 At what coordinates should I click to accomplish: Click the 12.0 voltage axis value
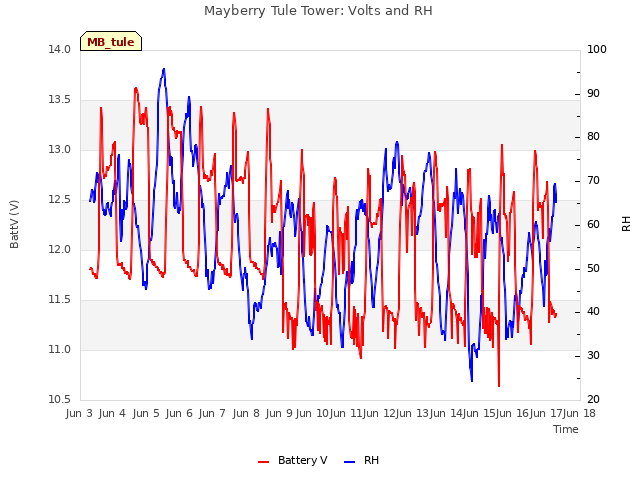59,249
